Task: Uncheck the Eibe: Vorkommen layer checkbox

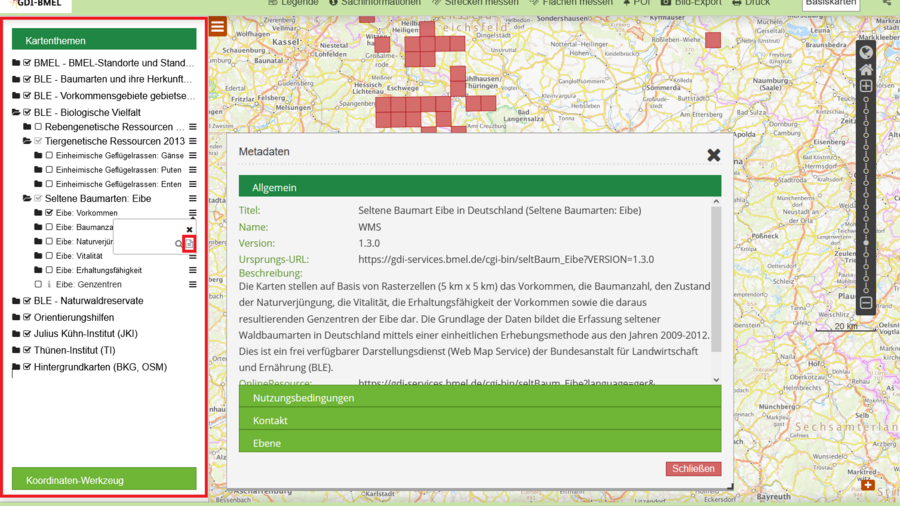Action: pos(49,213)
